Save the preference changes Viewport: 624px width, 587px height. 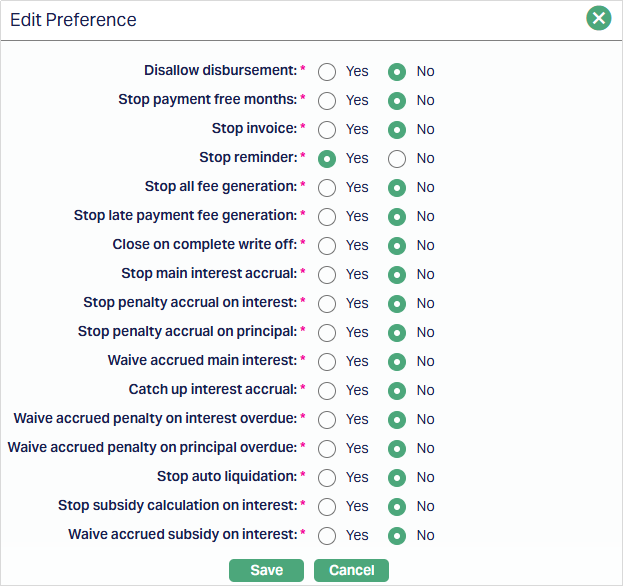[266, 570]
